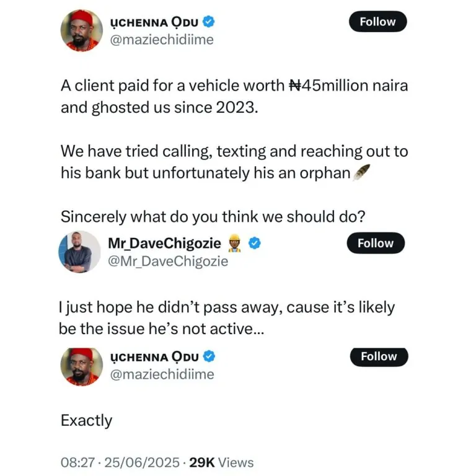Open the @Mr_DaveChigozie handle link

click(x=168, y=262)
